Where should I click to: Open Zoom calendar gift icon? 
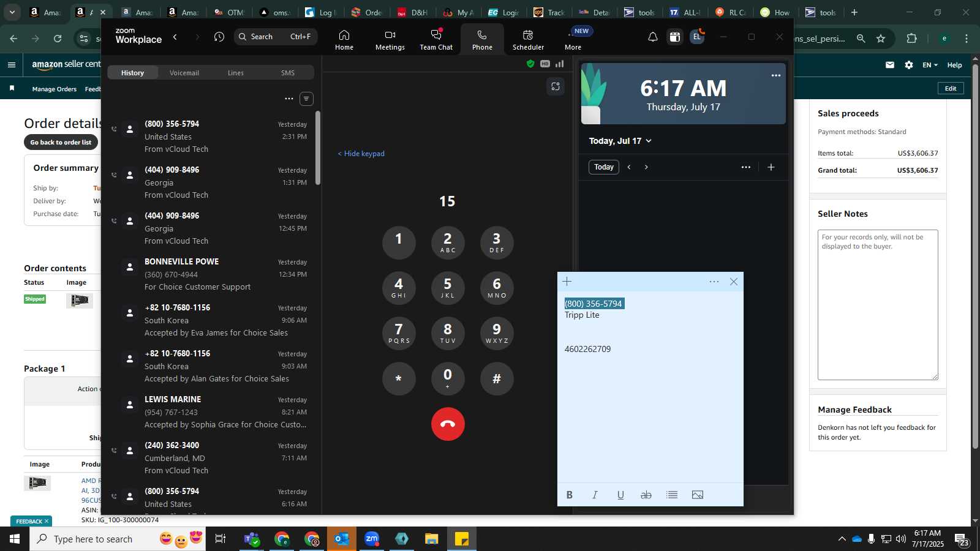(x=674, y=37)
